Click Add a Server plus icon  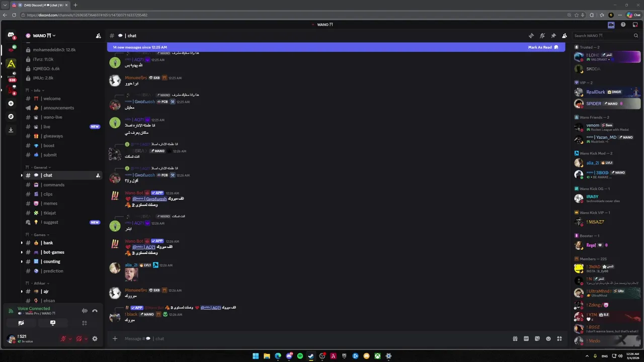pyautogui.click(x=11, y=104)
